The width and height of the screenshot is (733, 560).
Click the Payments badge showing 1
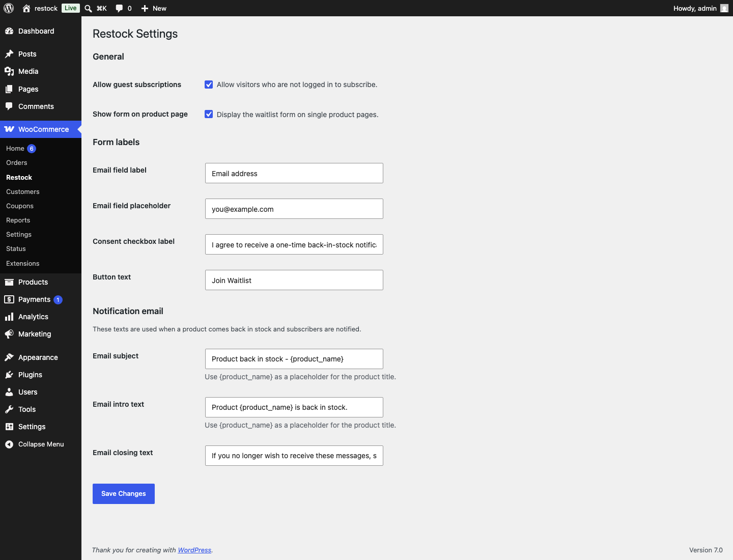[x=58, y=300]
